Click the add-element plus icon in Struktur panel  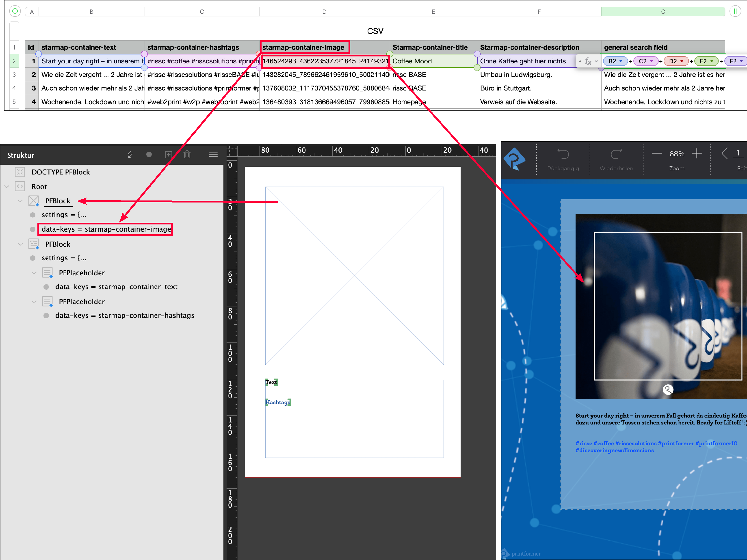click(168, 155)
